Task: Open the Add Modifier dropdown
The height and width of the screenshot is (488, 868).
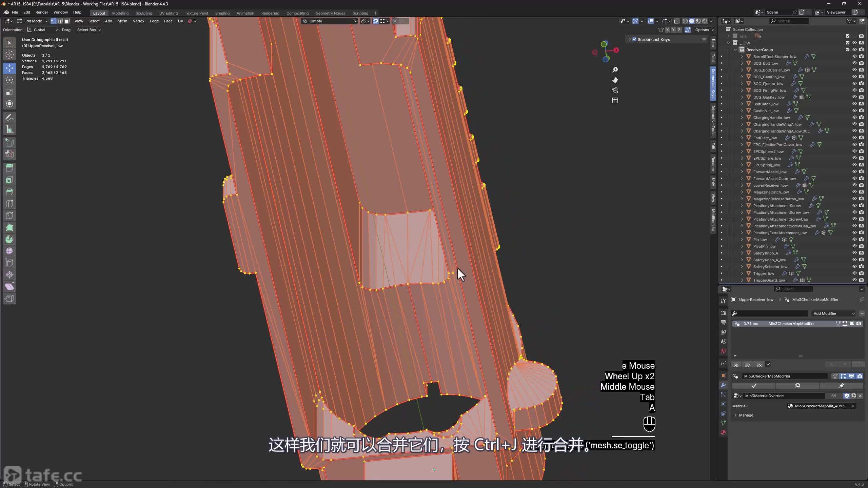Action: click(x=833, y=313)
